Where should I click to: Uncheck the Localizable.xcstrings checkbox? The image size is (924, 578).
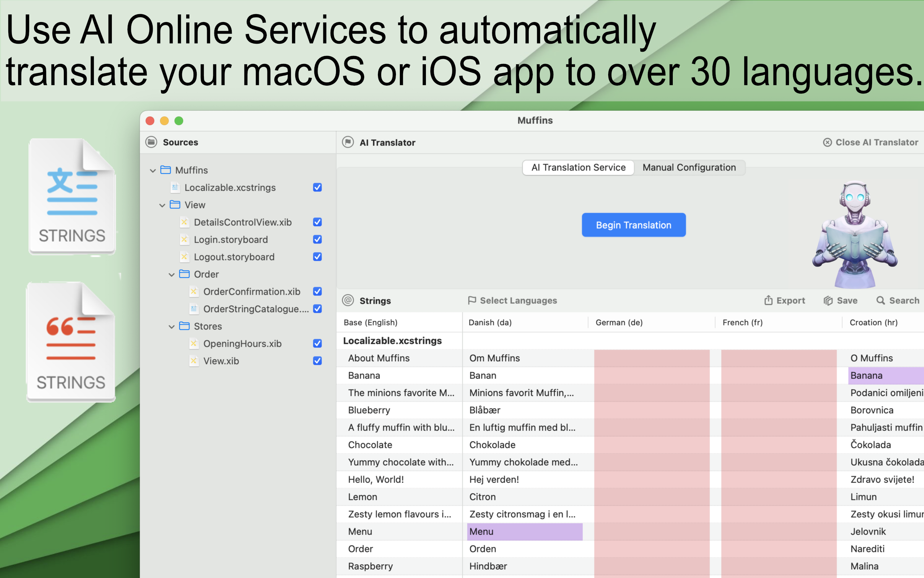(317, 187)
